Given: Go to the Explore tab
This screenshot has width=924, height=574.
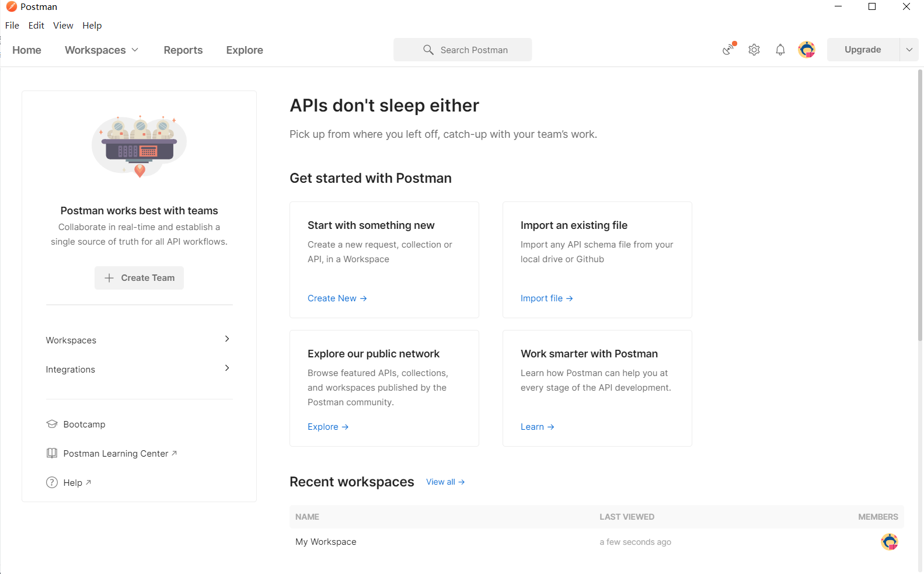Looking at the screenshot, I should pyautogui.click(x=245, y=50).
